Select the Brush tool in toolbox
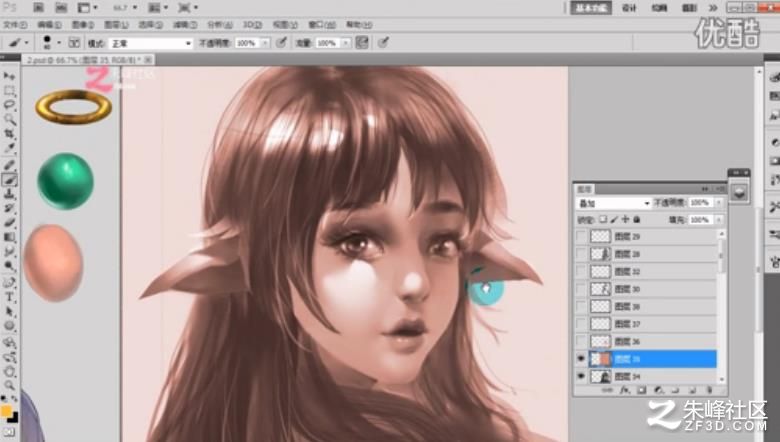Screen dimensions: 780x442 [9, 180]
